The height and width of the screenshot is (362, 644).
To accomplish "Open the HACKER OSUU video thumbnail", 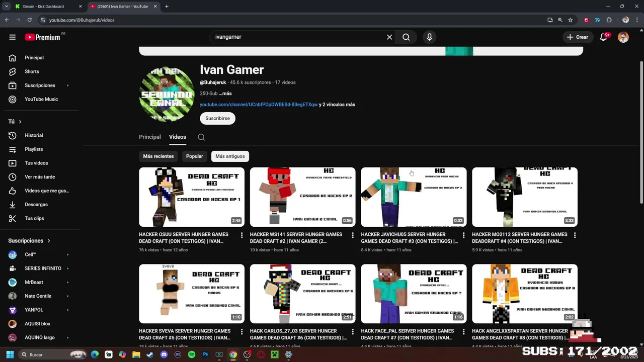I will tap(192, 197).
